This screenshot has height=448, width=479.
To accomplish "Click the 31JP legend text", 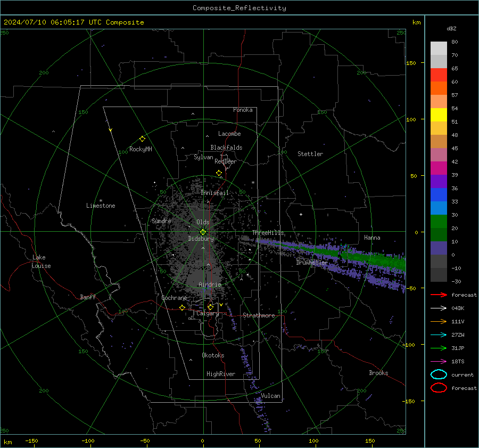I will click(458, 348).
